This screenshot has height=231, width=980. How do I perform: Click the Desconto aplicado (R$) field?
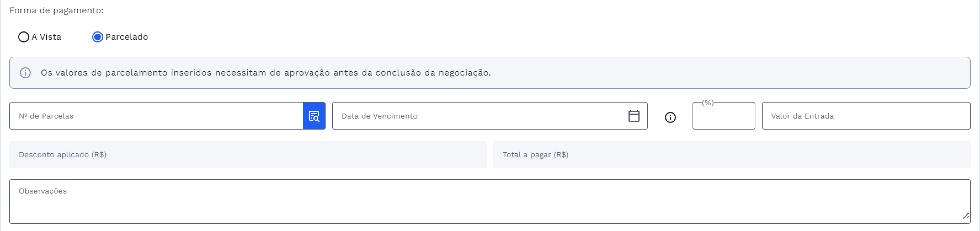pos(247,154)
